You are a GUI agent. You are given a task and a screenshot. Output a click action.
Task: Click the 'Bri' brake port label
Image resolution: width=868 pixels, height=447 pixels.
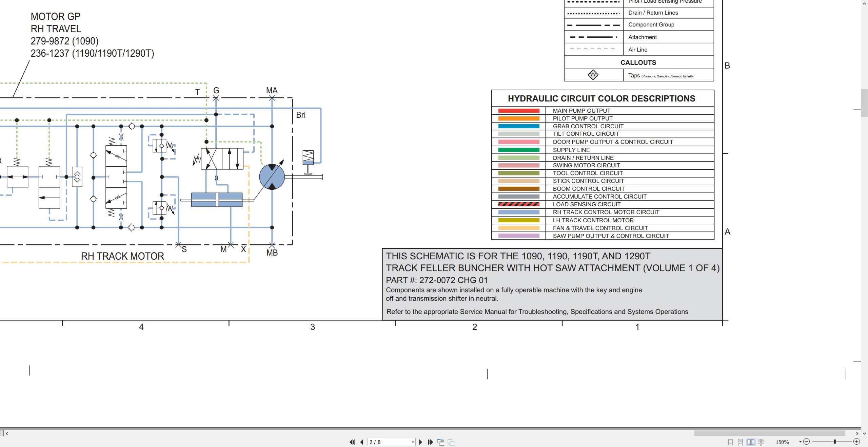coord(301,115)
